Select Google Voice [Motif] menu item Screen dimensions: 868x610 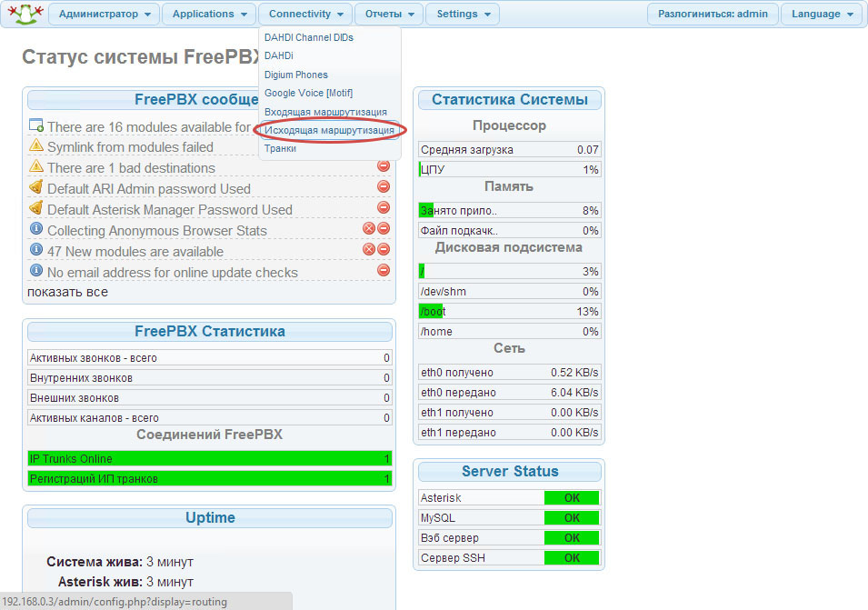pyautogui.click(x=308, y=93)
